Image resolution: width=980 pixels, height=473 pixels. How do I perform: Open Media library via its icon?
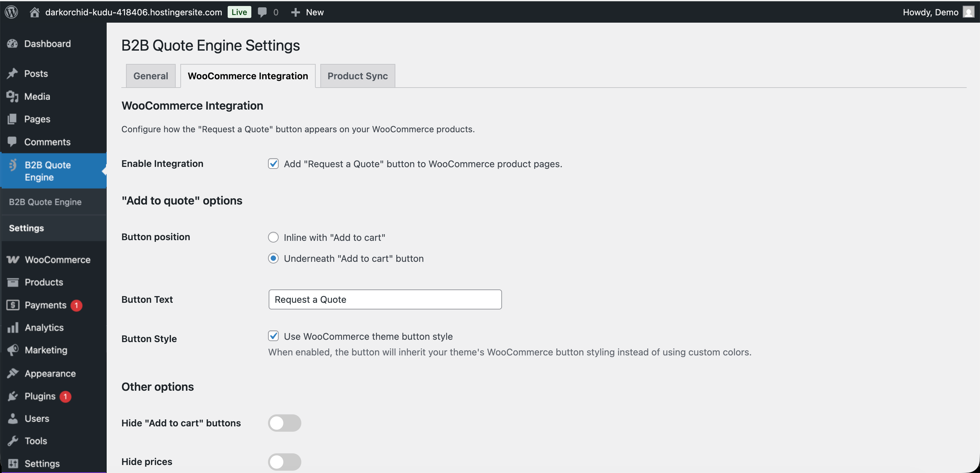point(13,96)
